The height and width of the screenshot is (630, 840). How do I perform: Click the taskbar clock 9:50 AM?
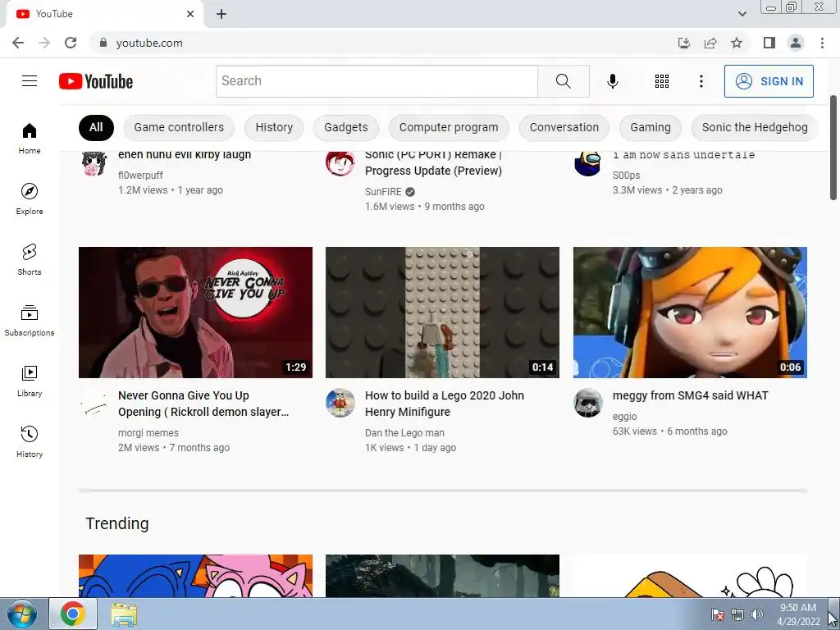point(798,614)
